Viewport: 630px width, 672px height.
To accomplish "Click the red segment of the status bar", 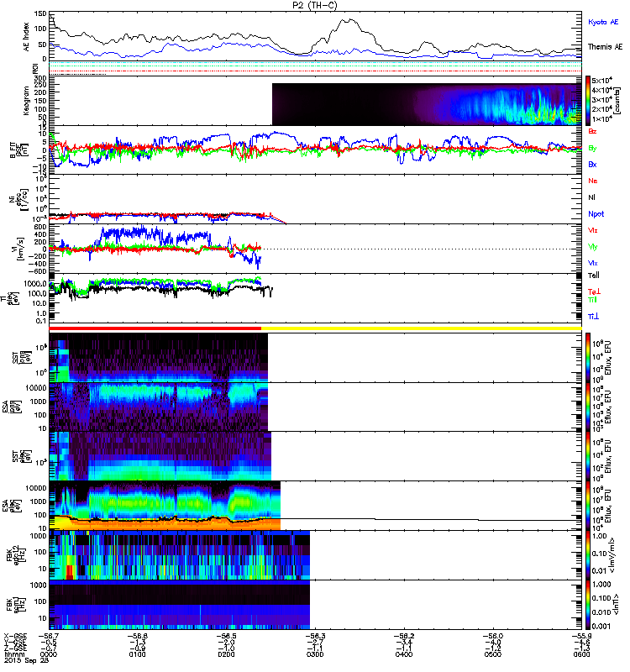I will pos(155,328).
